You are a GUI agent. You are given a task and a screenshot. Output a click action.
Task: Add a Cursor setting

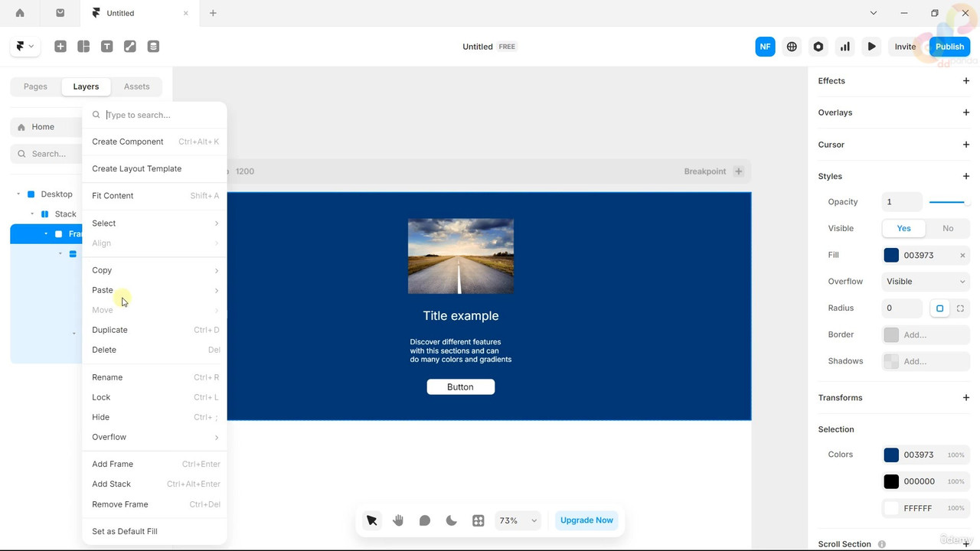tap(966, 145)
